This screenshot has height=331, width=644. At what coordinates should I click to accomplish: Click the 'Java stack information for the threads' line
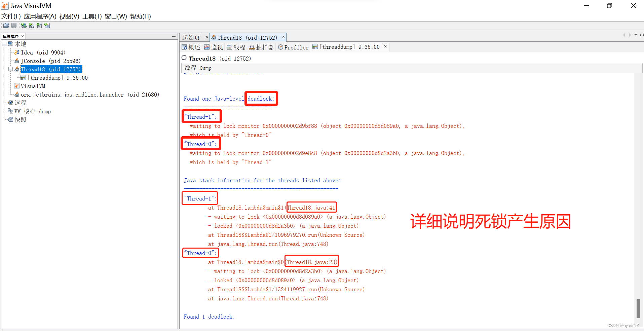262,180
